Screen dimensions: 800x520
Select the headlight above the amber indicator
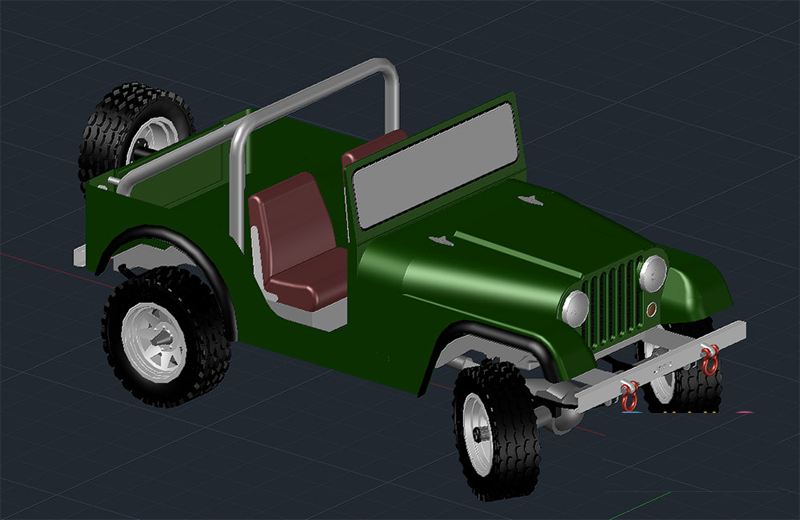[653, 272]
